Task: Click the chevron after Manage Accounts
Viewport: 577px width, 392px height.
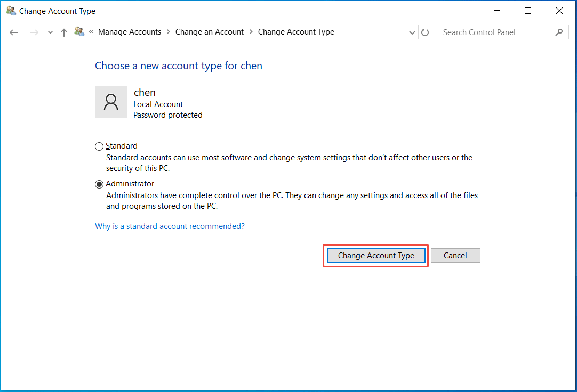Action: tap(167, 32)
